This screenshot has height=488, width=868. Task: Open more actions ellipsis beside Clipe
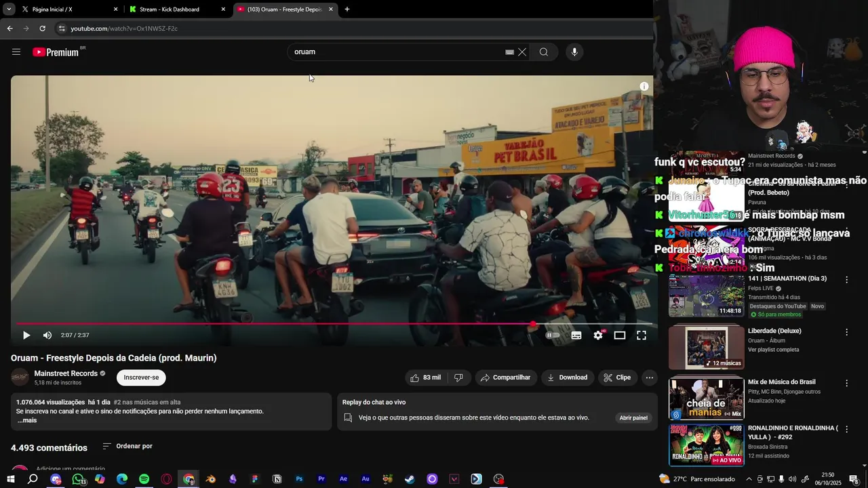click(650, 378)
